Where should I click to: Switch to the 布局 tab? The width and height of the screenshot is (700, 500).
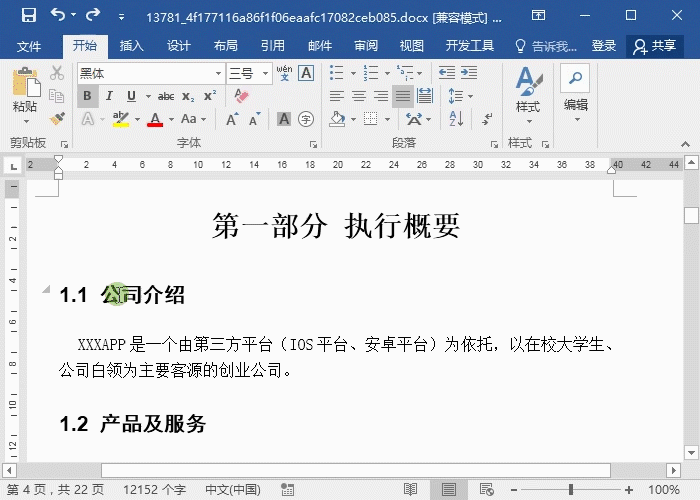(x=225, y=46)
